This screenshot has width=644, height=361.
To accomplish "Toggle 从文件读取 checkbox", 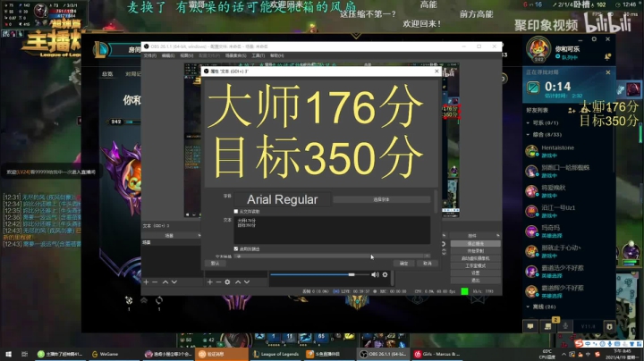I will click(236, 211).
